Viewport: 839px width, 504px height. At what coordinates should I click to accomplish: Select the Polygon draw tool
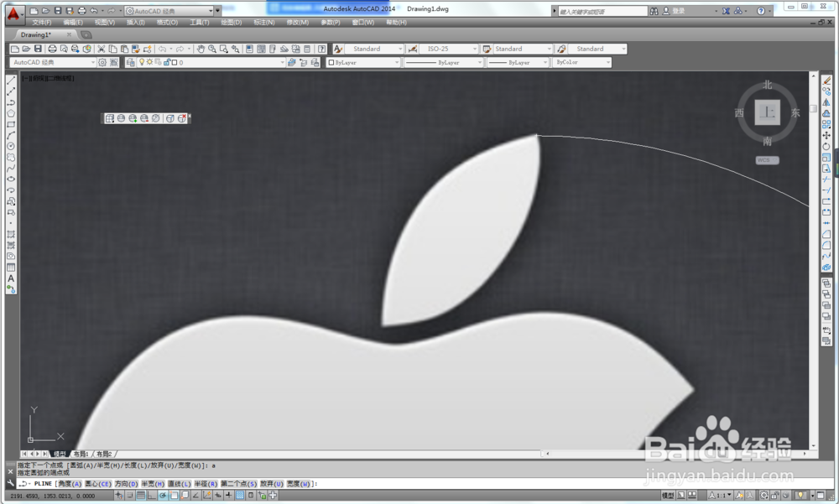click(11, 113)
